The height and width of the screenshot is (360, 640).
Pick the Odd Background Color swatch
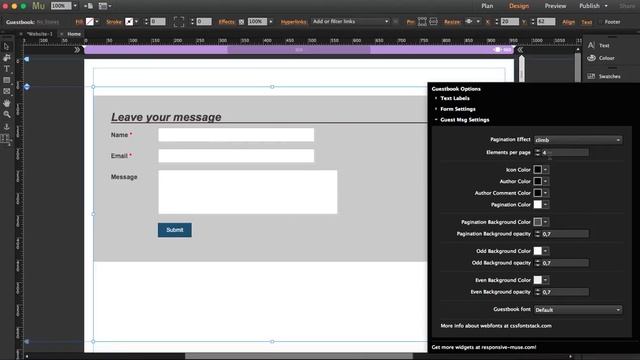coord(538,251)
